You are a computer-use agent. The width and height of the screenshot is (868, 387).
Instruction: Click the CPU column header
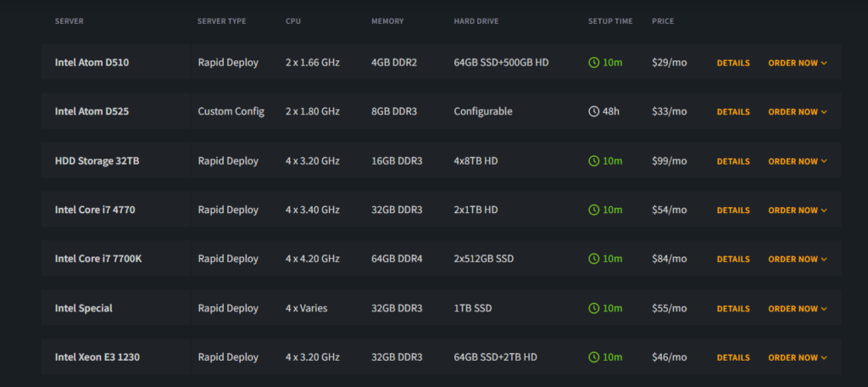point(292,21)
